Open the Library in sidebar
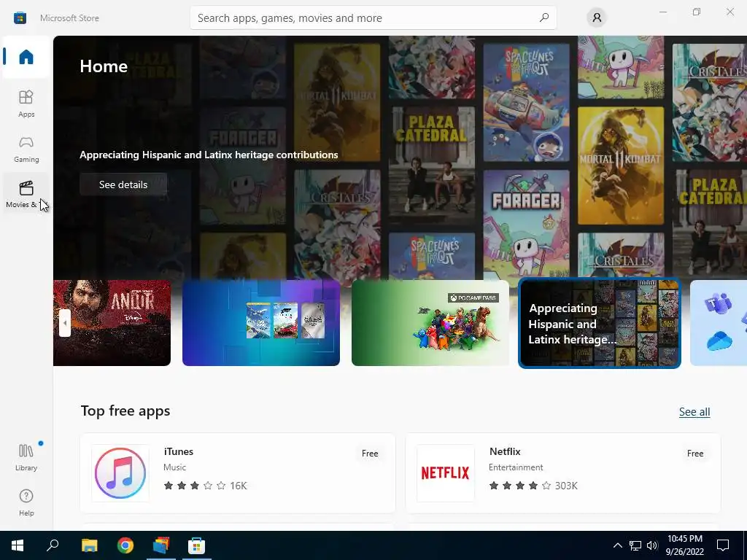This screenshot has height=560, width=747. [x=26, y=457]
